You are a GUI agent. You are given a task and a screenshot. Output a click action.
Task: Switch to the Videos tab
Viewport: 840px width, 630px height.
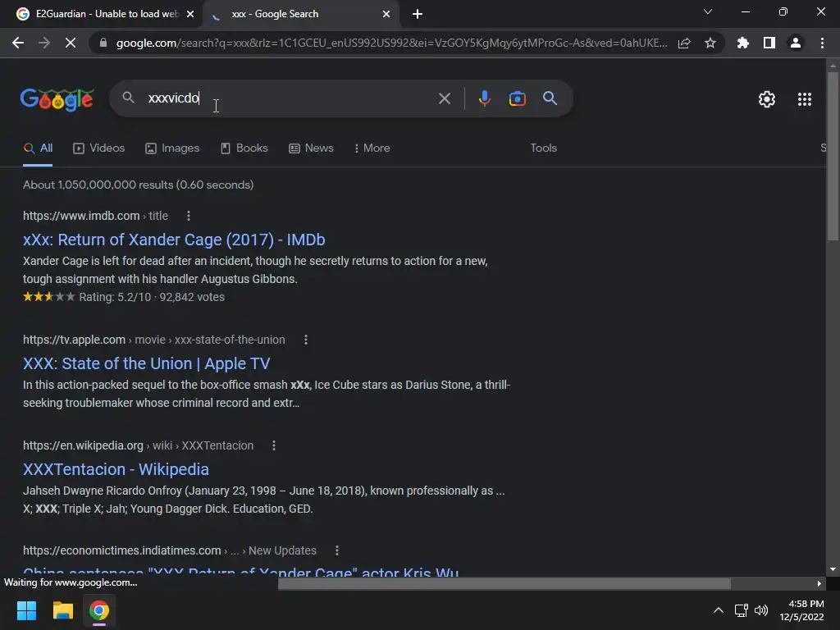click(x=98, y=148)
